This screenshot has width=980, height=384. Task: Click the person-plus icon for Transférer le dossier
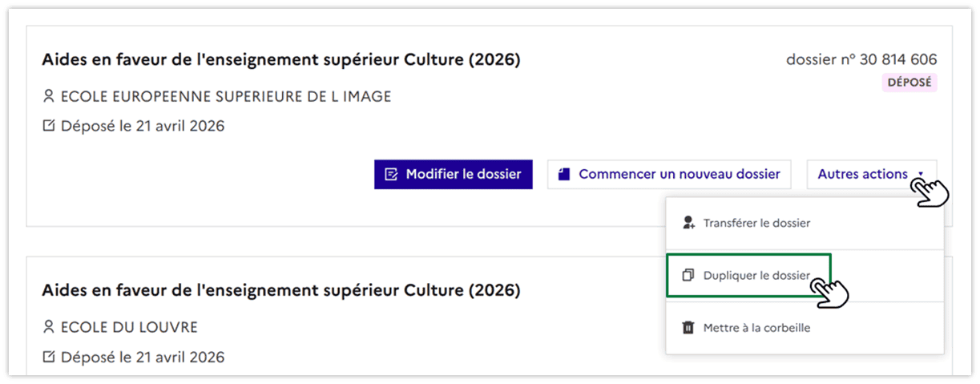(688, 223)
